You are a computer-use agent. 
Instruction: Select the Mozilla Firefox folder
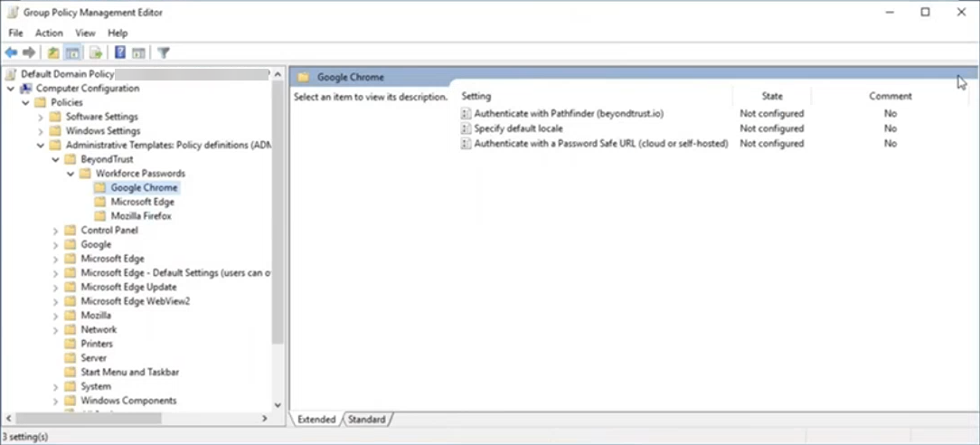click(141, 216)
